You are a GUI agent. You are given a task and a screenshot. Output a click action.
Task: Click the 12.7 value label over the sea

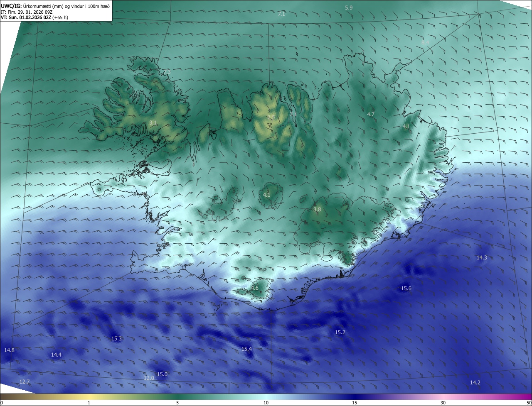coord(25,382)
